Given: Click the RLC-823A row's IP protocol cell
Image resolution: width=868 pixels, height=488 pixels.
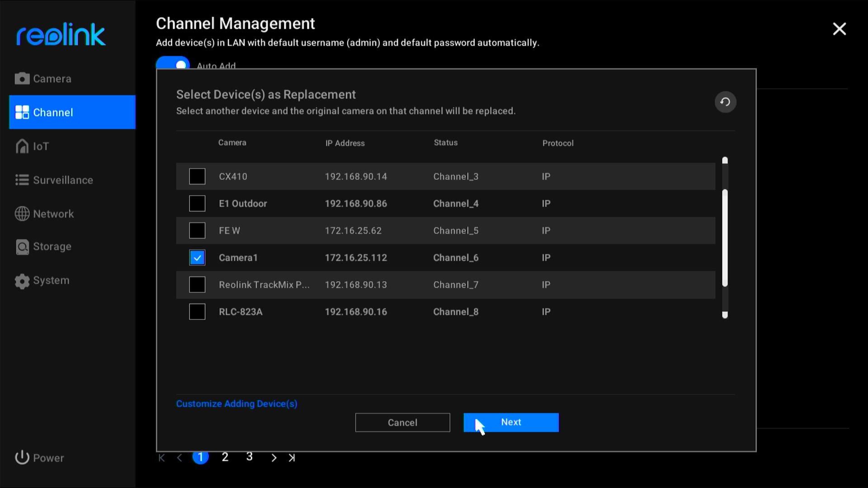Looking at the screenshot, I should pos(546,312).
